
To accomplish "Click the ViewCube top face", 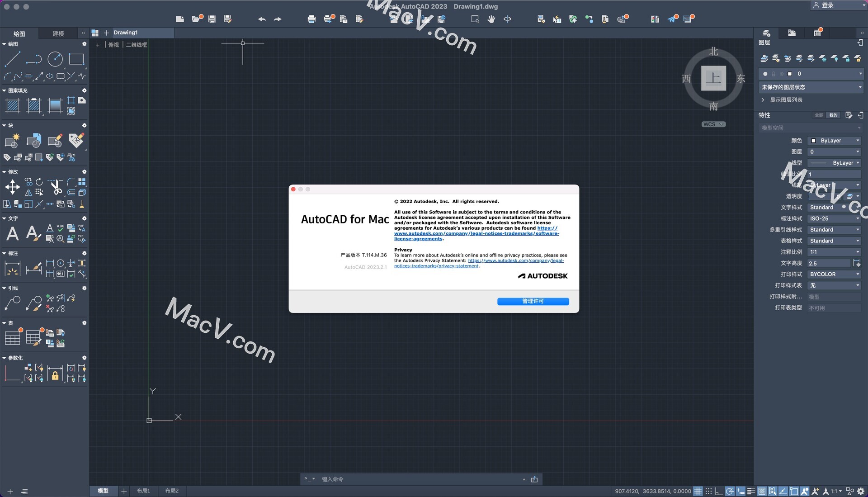I will [x=713, y=78].
